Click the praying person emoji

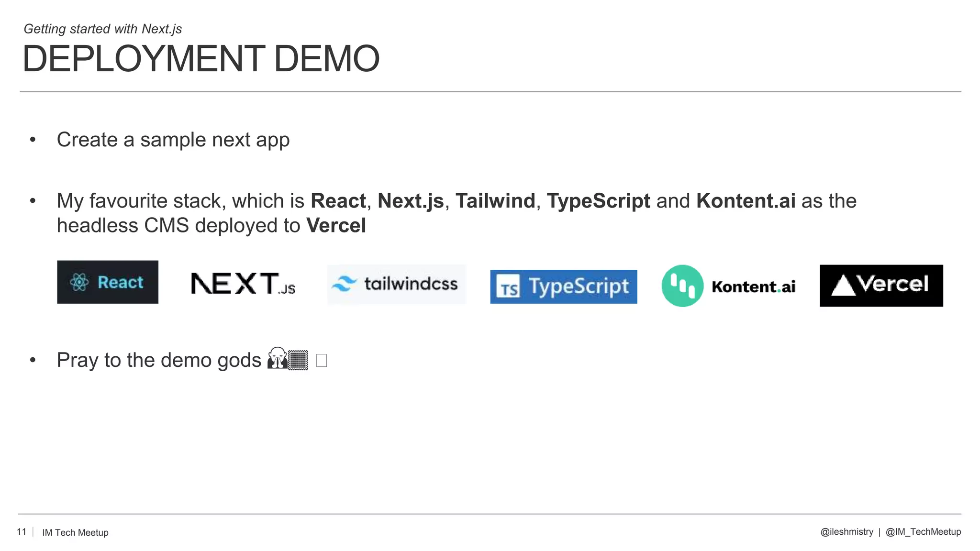point(278,359)
